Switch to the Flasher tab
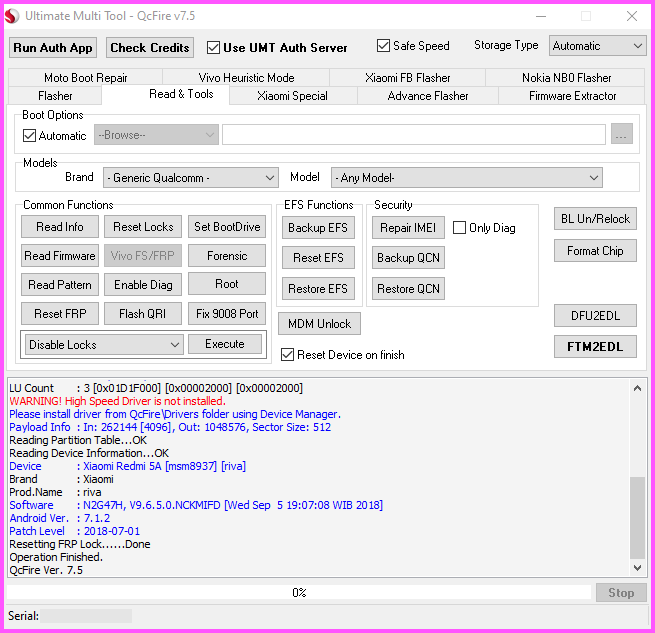Screen dimensions: 655x633 [x=55, y=96]
